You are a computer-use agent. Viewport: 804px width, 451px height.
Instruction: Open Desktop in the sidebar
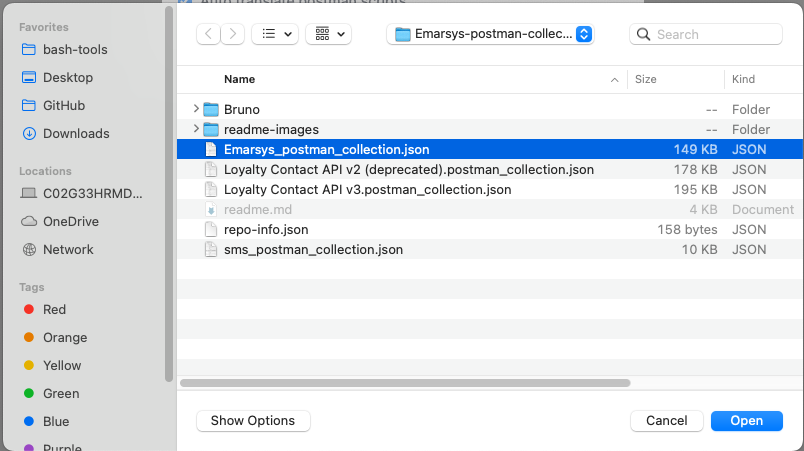68,77
